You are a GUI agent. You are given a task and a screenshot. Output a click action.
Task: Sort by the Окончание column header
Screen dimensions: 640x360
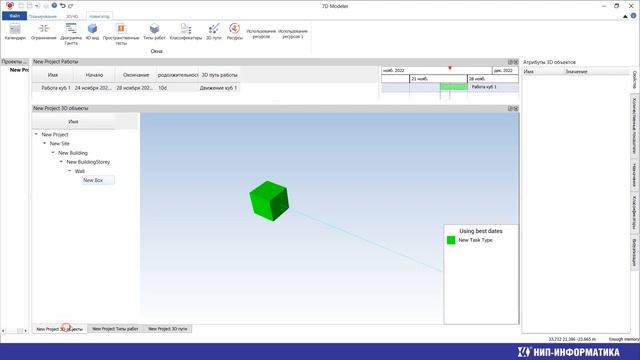(136, 75)
